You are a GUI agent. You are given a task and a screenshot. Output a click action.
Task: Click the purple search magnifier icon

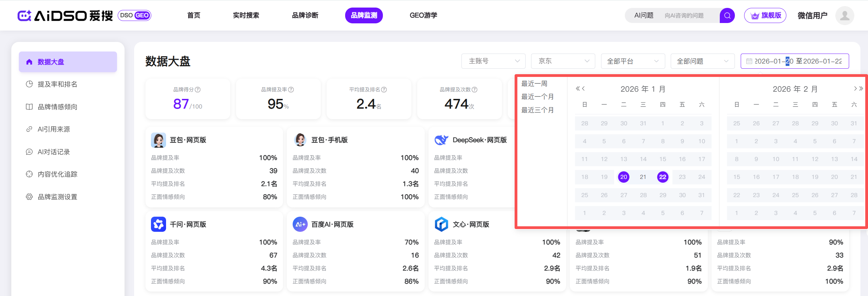pyautogui.click(x=727, y=15)
